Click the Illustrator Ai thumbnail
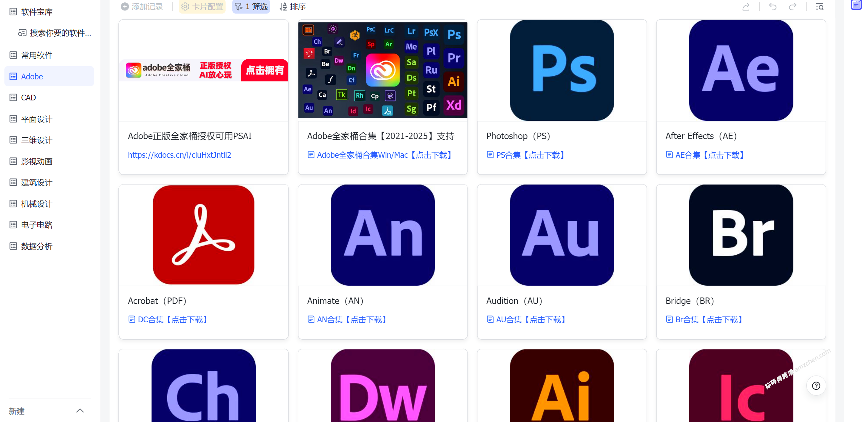This screenshot has height=422, width=868. (562, 386)
